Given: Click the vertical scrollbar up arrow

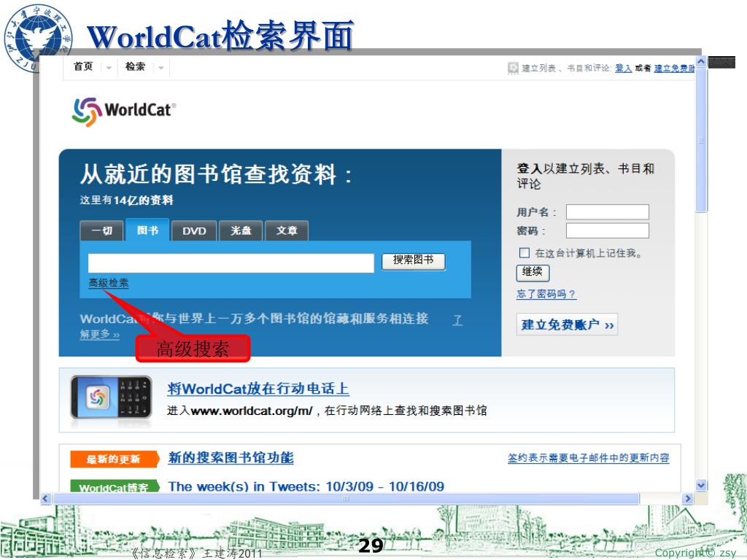Looking at the screenshot, I should point(701,62).
